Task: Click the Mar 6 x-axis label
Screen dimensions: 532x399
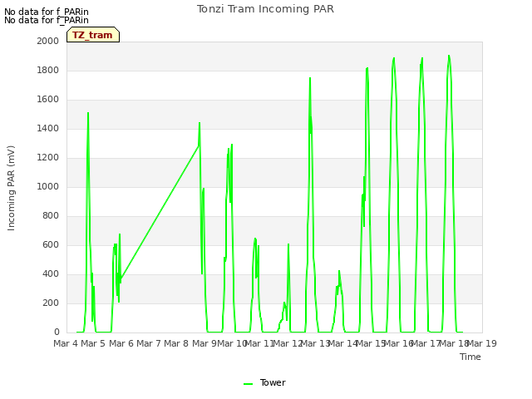Action: [x=121, y=343]
